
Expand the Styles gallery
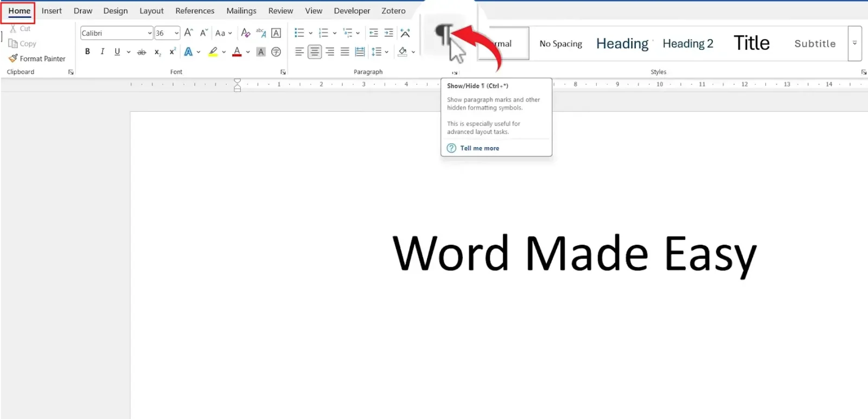[x=854, y=43]
